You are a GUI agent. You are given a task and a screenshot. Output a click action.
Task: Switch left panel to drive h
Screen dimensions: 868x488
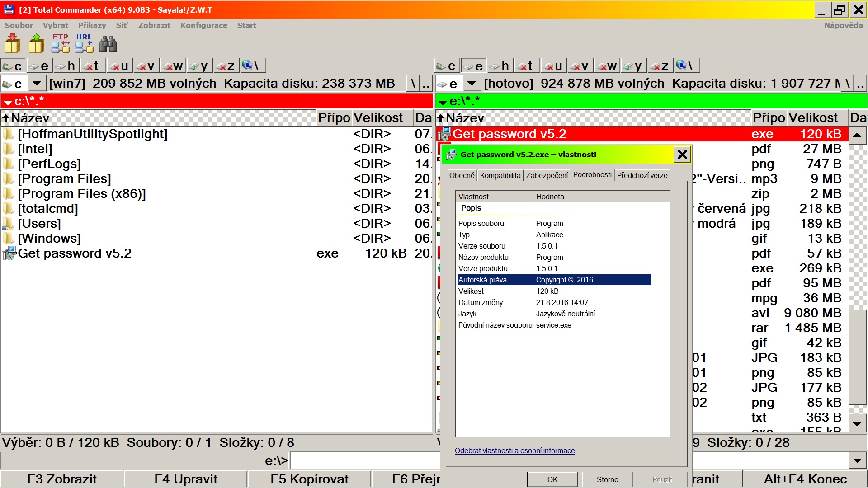pyautogui.click(x=66, y=66)
